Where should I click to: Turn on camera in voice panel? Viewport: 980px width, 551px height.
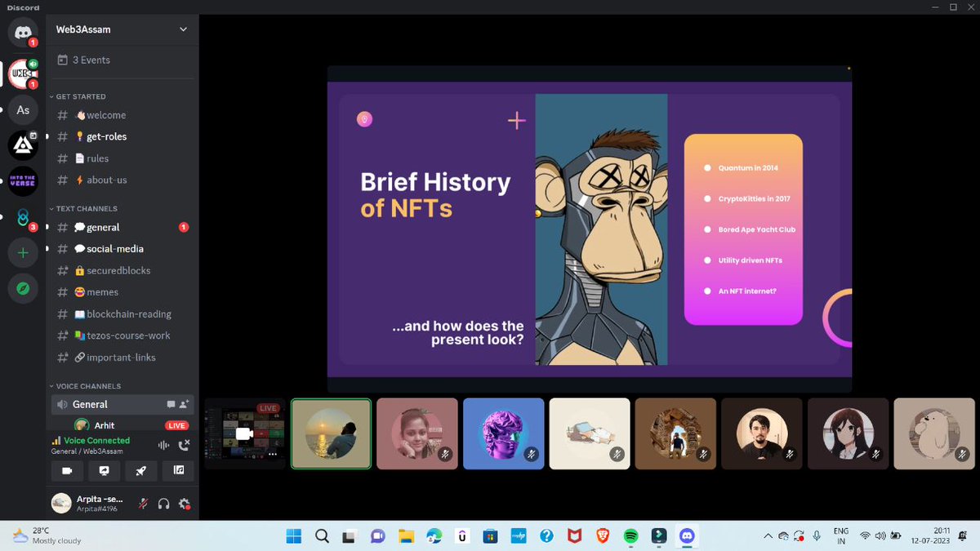(x=67, y=471)
